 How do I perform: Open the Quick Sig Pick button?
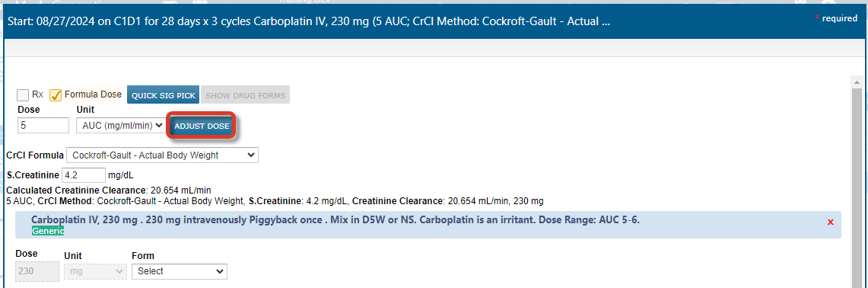click(164, 95)
